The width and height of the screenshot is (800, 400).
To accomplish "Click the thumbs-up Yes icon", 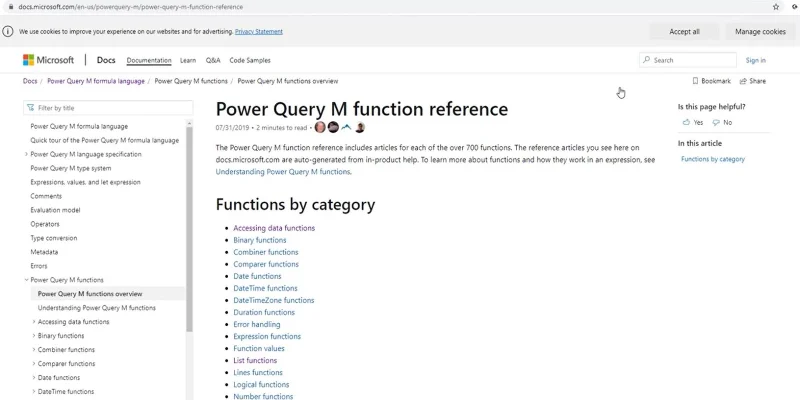I will 686,122.
